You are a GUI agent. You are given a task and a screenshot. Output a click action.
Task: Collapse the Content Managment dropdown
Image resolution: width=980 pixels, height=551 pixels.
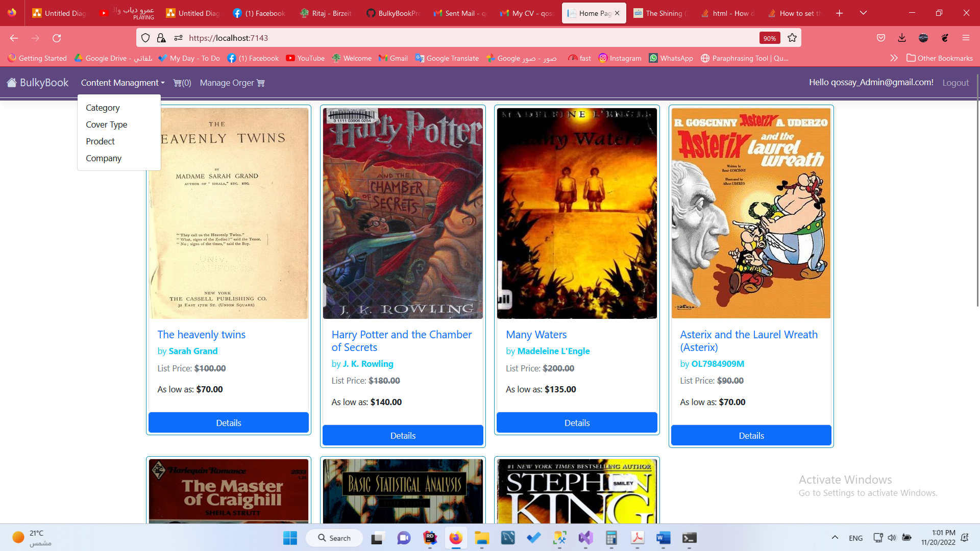(122, 83)
